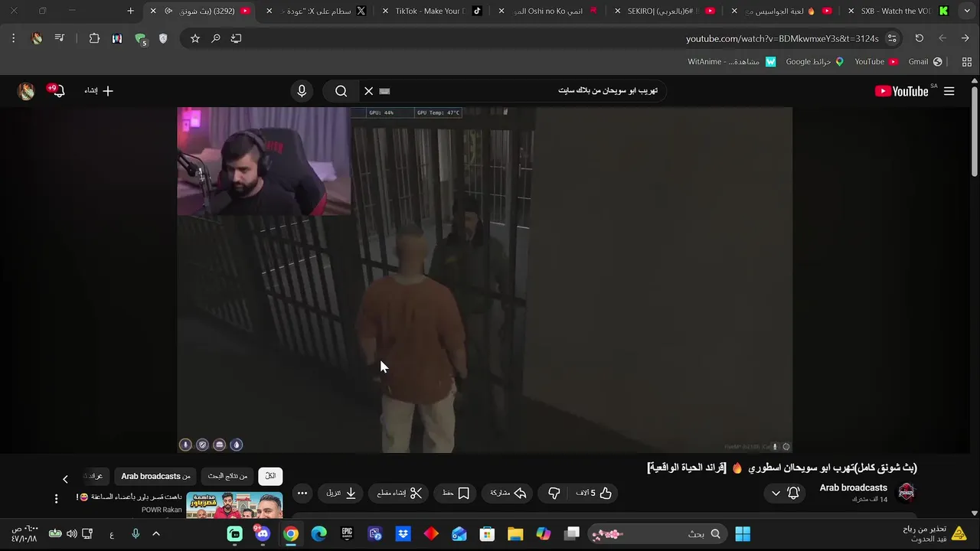The height and width of the screenshot is (551, 980).
Task: Switch to the SEKIRO YouTube tab
Action: click(x=665, y=11)
